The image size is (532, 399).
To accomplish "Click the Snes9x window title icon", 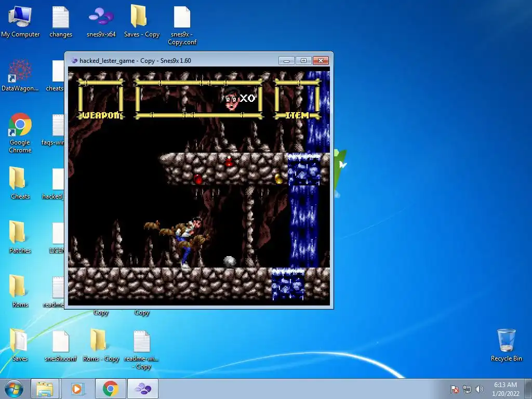I will [x=74, y=61].
